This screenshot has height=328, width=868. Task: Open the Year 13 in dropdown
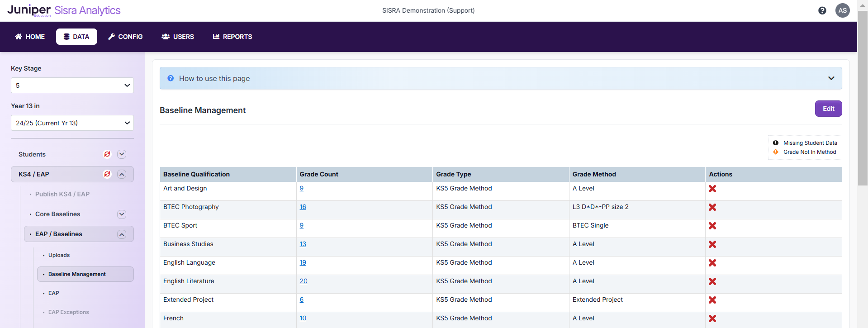[x=72, y=123]
